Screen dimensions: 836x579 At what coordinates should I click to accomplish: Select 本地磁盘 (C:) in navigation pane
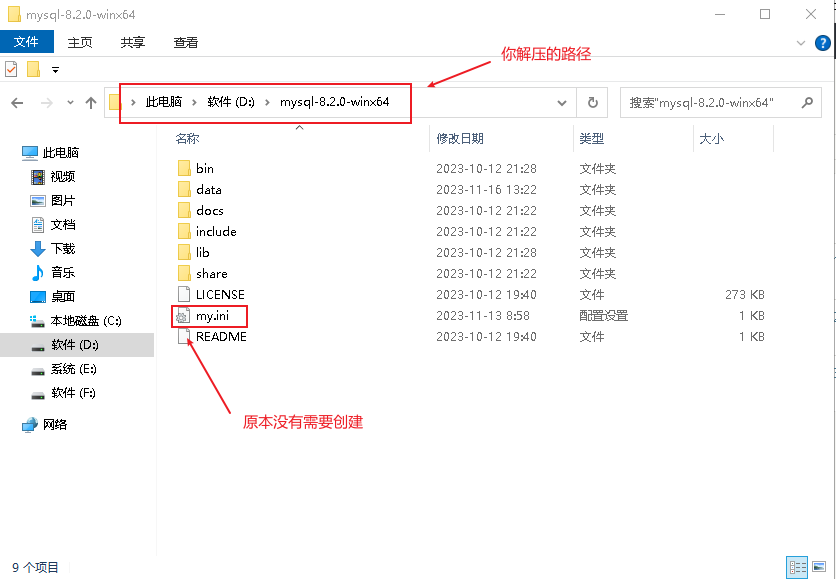[x=86, y=321]
